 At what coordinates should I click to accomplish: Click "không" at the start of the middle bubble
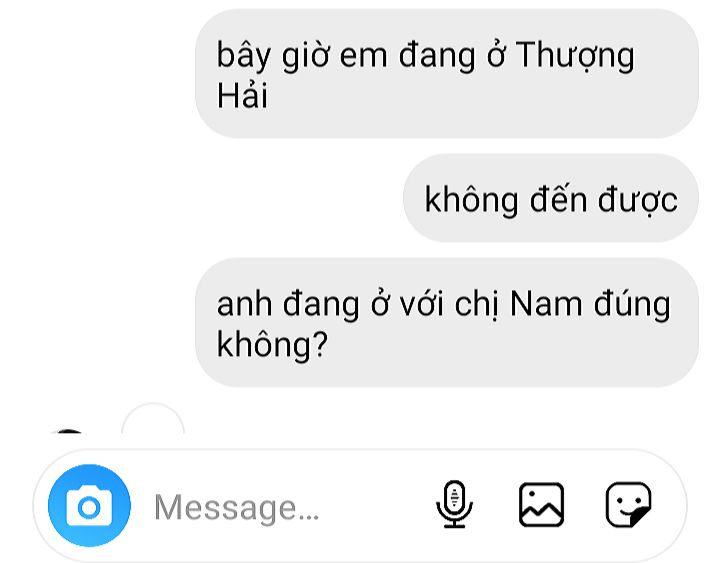tap(472, 199)
